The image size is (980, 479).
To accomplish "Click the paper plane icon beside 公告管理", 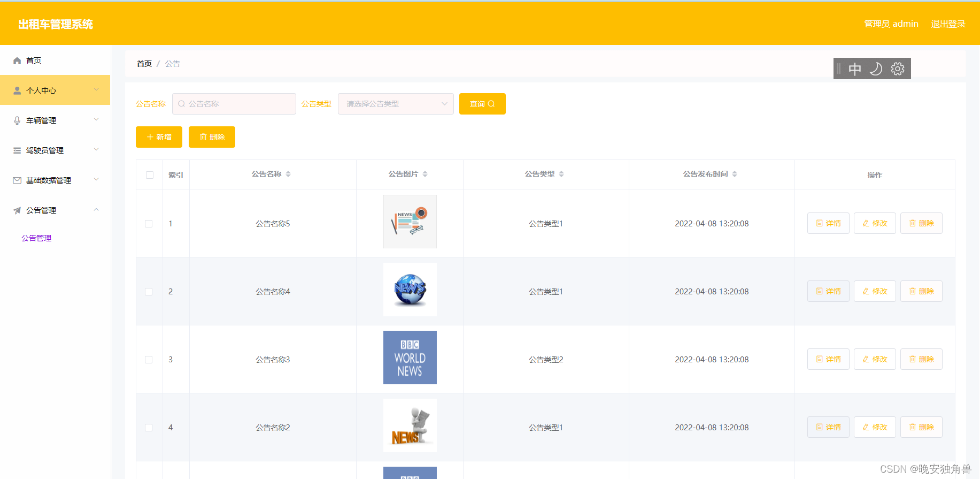I will (x=17, y=210).
